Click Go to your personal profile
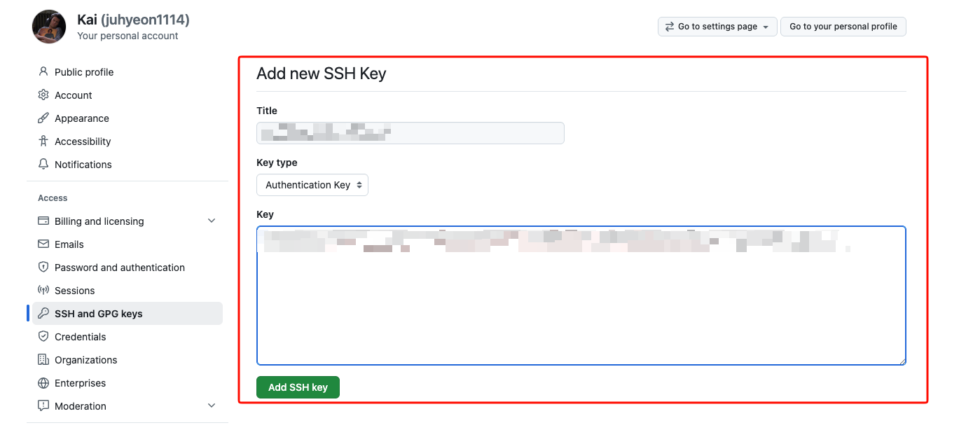Viewport: 980px width, 430px height. (843, 27)
